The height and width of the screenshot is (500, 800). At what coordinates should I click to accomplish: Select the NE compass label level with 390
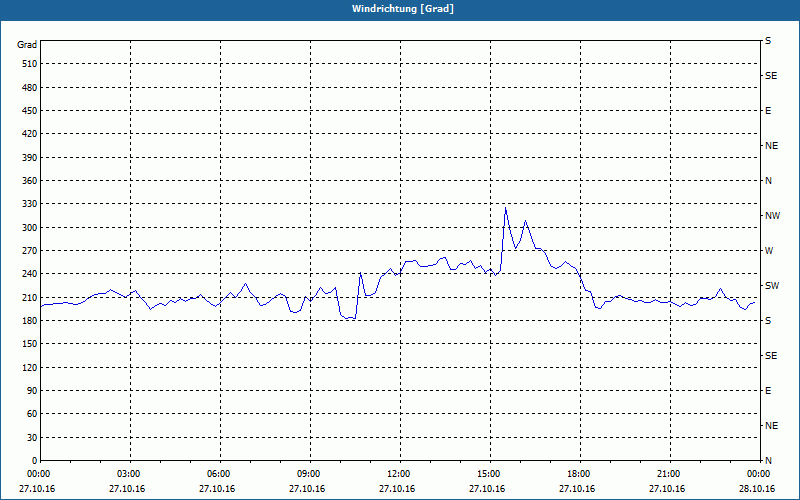coord(771,146)
